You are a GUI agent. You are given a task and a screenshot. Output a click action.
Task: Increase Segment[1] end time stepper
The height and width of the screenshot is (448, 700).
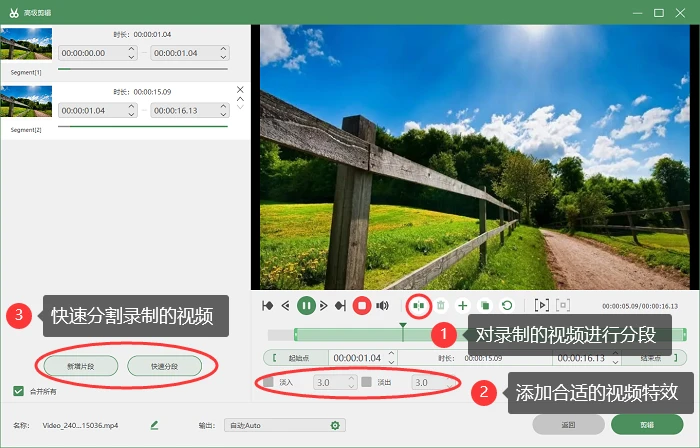pos(223,50)
